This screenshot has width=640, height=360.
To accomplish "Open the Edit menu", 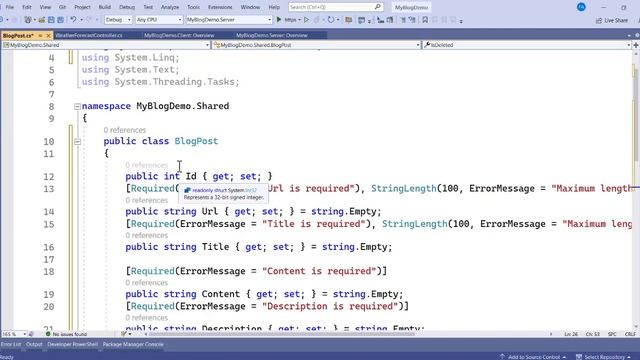I will tap(27, 7).
